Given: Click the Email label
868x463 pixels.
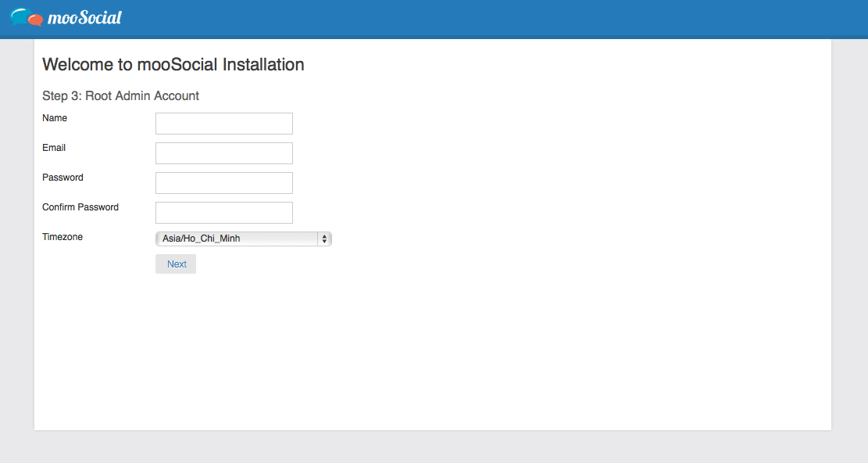Looking at the screenshot, I should coord(54,148).
